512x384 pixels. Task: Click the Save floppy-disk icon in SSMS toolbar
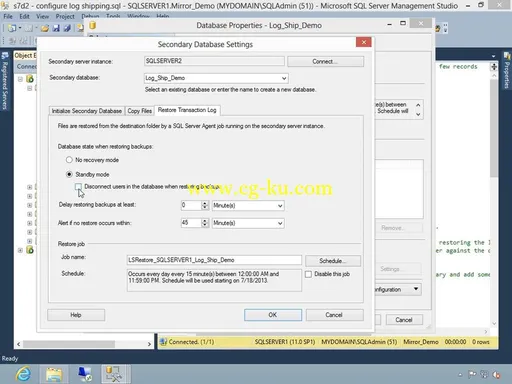point(56,29)
